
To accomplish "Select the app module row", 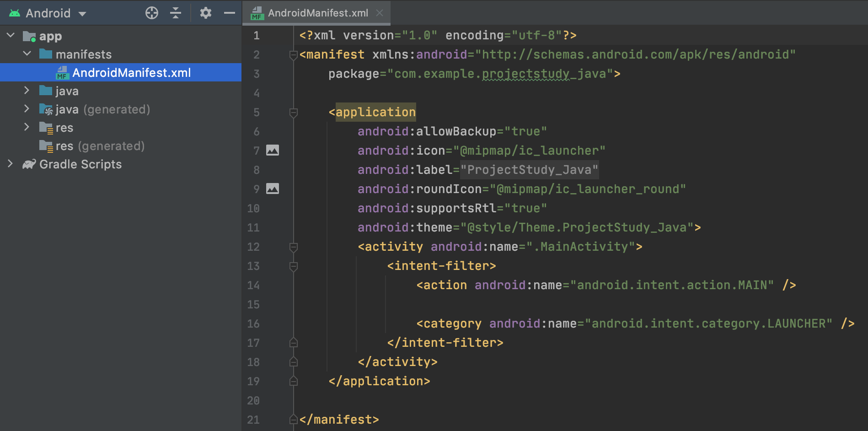I will point(121,36).
